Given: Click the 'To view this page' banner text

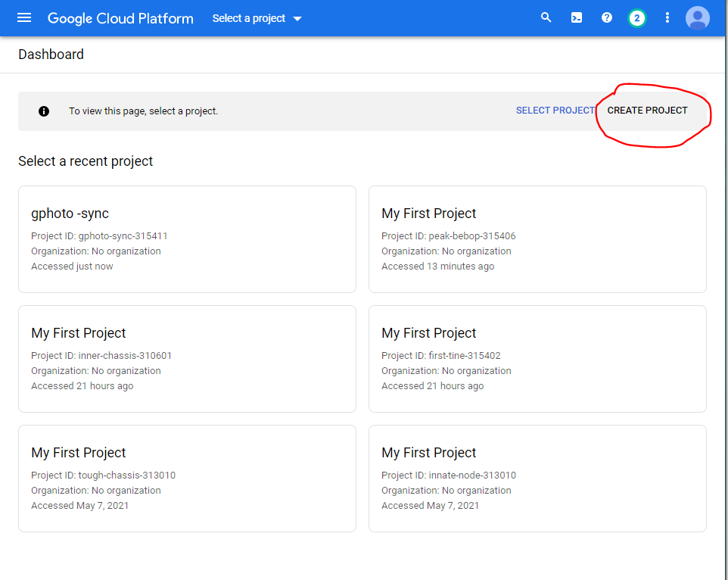Looking at the screenshot, I should point(143,111).
